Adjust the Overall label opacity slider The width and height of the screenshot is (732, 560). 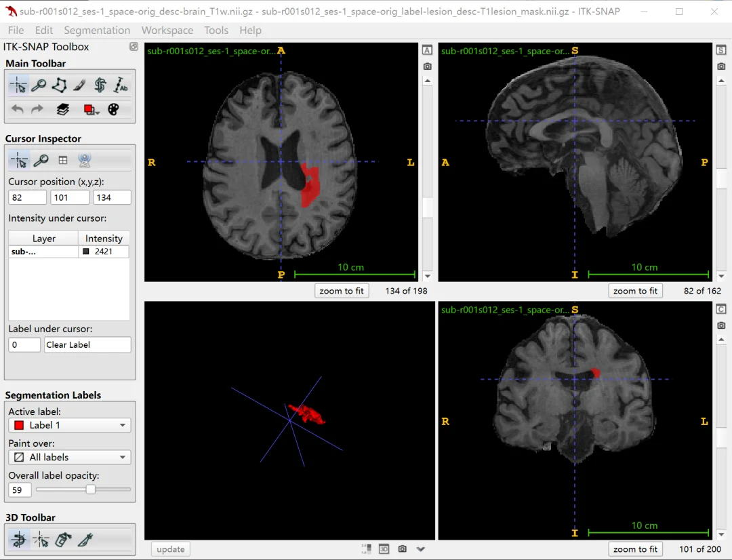point(83,489)
